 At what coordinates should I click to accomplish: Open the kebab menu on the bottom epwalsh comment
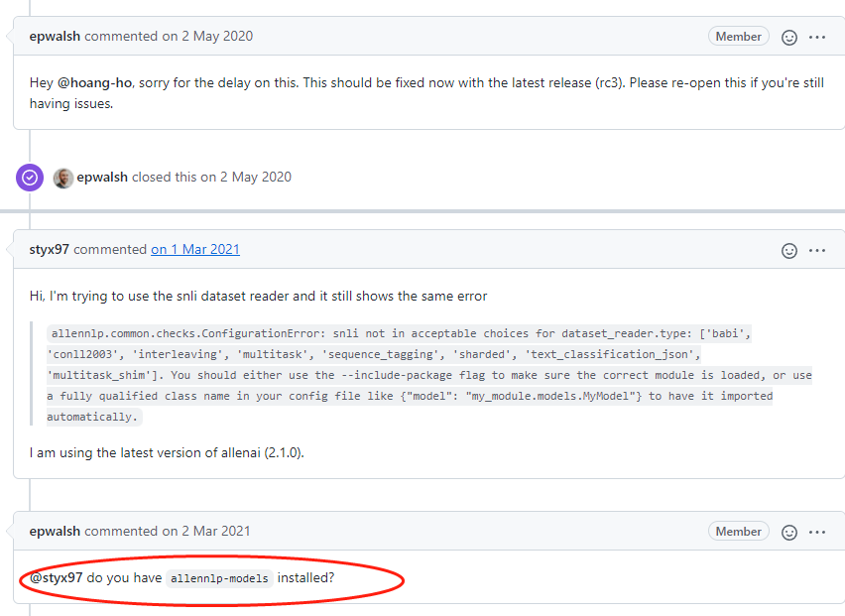click(x=817, y=531)
